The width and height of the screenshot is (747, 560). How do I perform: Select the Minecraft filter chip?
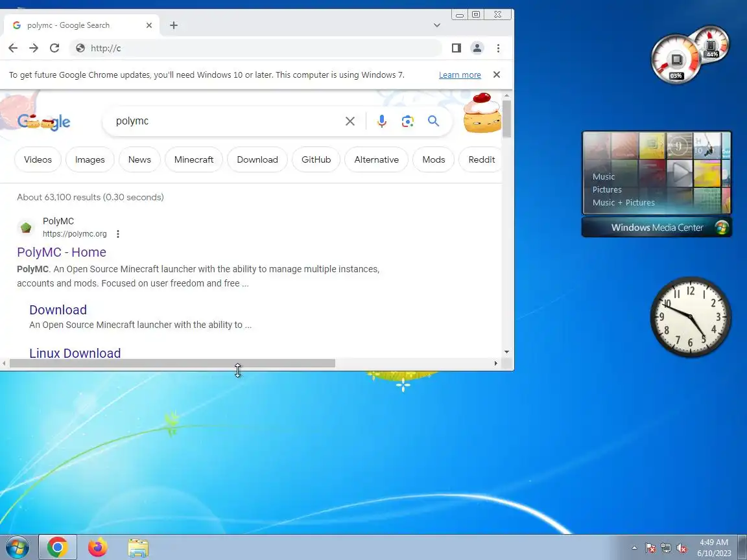click(x=193, y=159)
